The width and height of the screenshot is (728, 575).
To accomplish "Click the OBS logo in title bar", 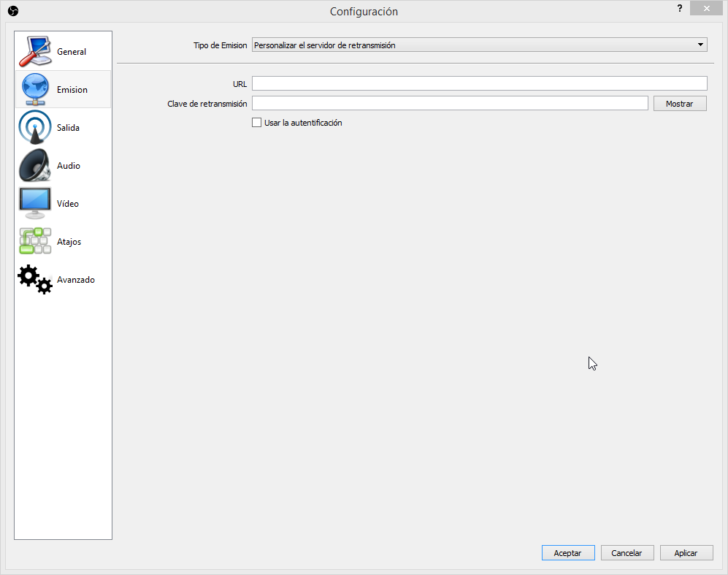I will 13,11.
